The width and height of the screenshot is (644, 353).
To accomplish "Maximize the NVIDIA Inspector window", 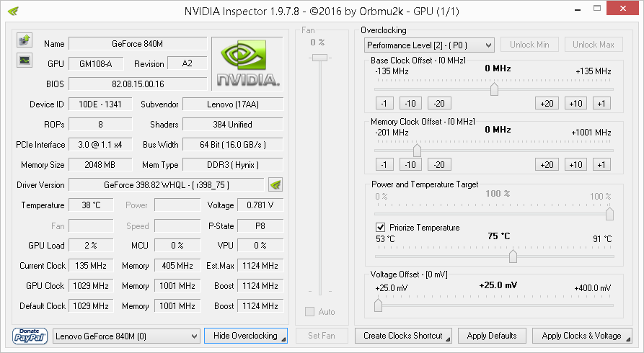I will coord(597,9).
